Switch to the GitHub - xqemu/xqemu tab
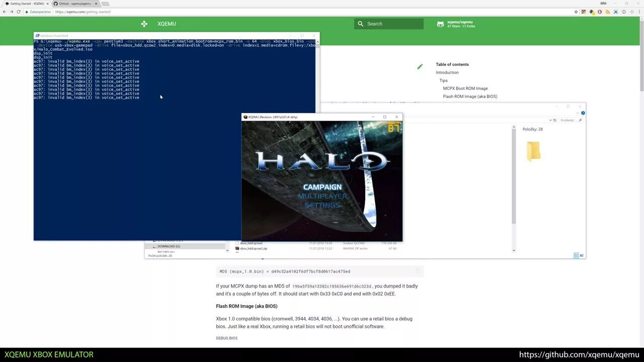The height and width of the screenshot is (362, 644). 74,4
